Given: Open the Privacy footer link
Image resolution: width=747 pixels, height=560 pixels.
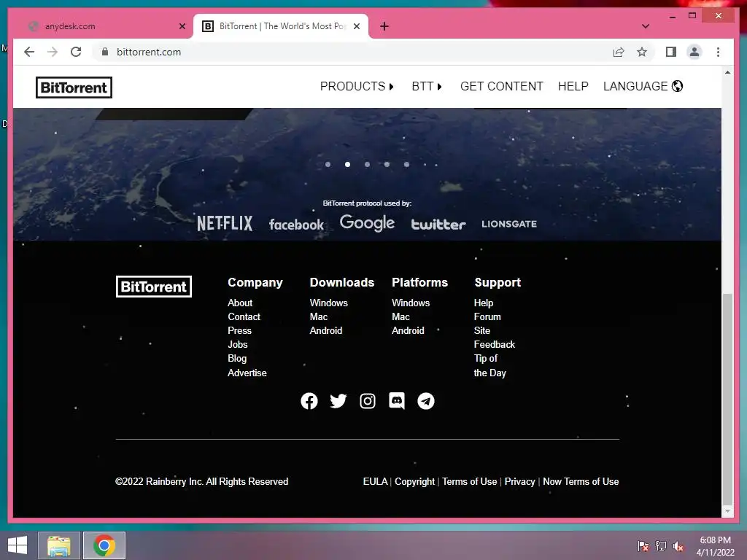Looking at the screenshot, I should pos(519,481).
